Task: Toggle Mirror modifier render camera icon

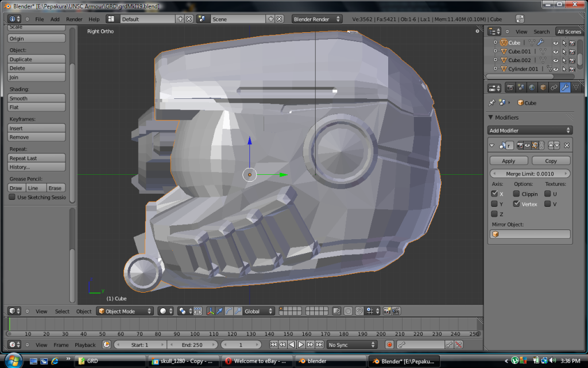Action: [520, 145]
